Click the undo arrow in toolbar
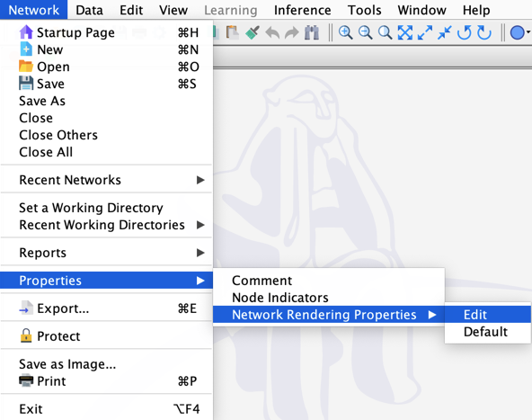The height and width of the screenshot is (420, 532). pos(272,33)
